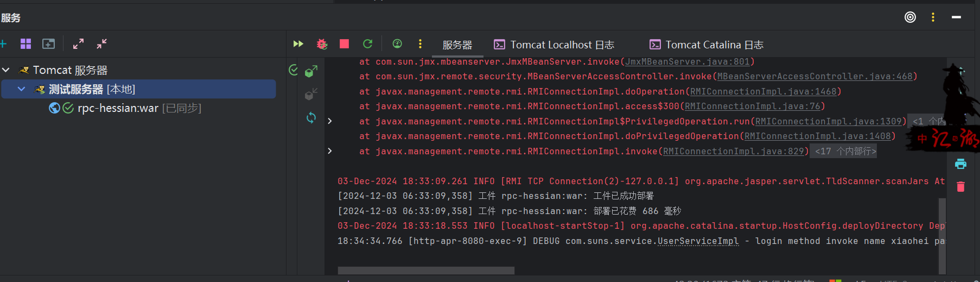Open services in a new tab
This screenshot has height=282, width=980.
[49, 44]
